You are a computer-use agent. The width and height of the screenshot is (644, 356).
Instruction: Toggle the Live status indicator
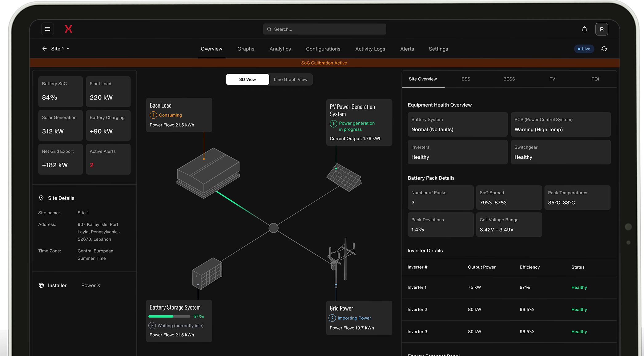pyautogui.click(x=584, y=49)
